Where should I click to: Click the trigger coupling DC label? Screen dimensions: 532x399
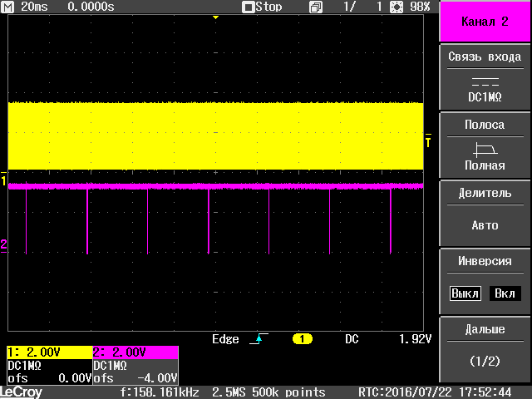click(352, 339)
